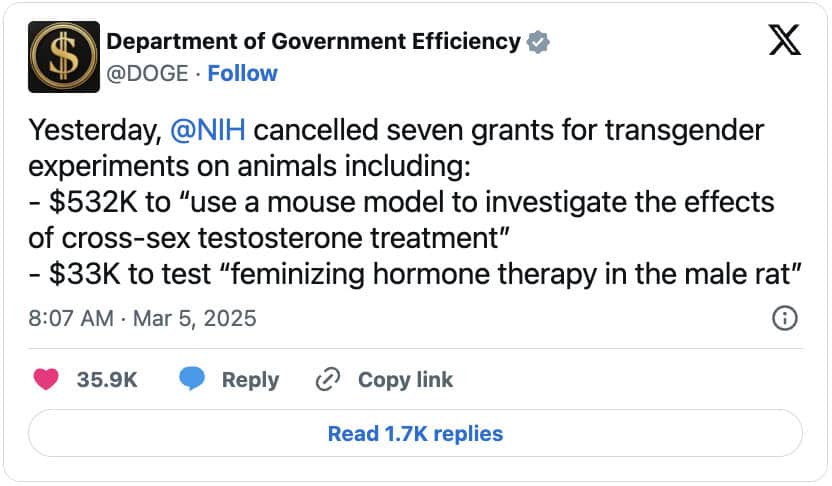This screenshot has width=832, height=486.
Task: Click the 8:07 AM Mar 5, 2025 timestamp
Action: [143, 319]
